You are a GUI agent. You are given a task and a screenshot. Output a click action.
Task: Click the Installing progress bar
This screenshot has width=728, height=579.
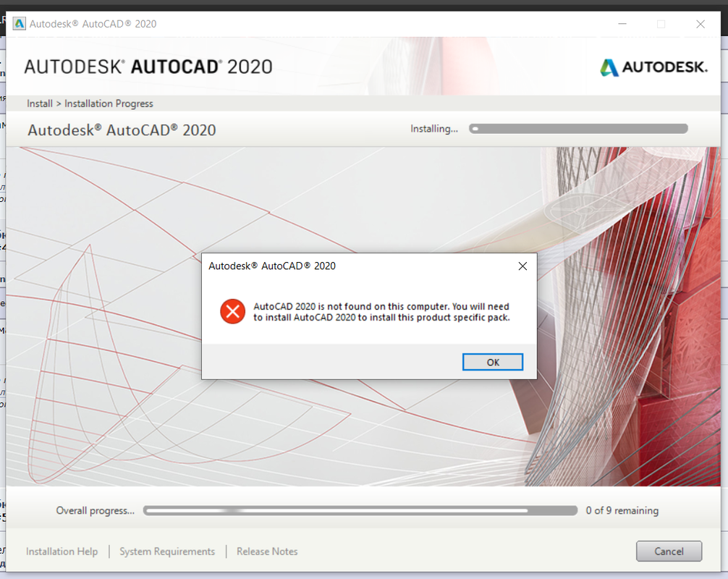578,129
